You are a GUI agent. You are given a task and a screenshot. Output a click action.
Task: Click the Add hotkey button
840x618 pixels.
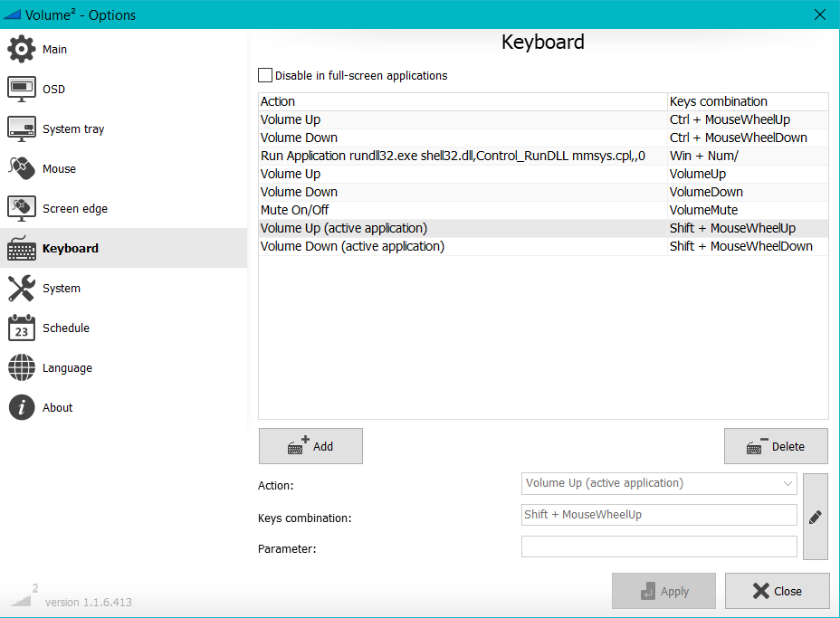pos(310,446)
